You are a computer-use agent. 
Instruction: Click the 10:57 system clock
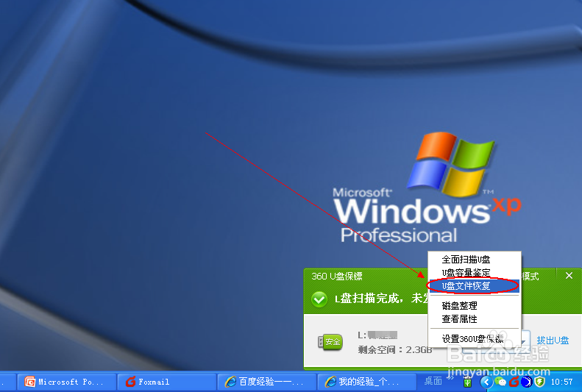click(561, 382)
